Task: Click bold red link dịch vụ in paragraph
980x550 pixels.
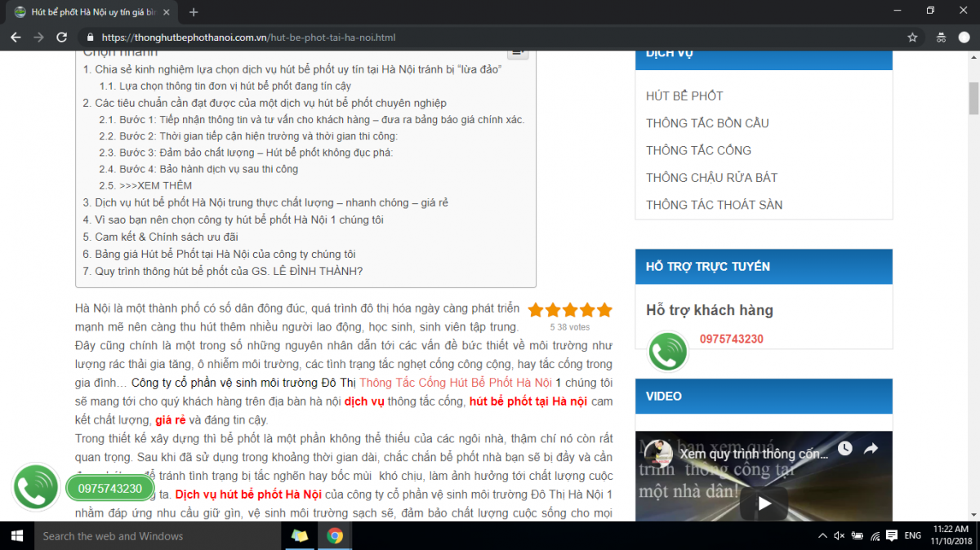Action: tap(364, 401)
